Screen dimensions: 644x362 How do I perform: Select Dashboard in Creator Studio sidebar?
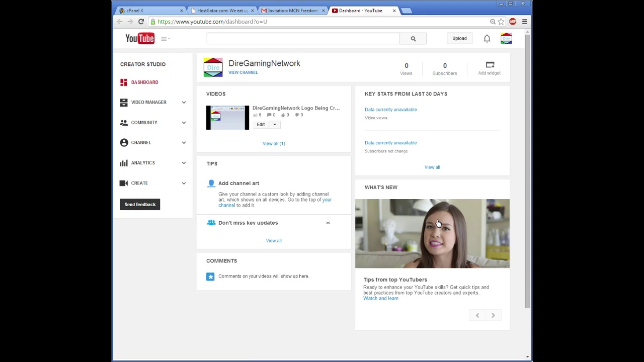[144, 82]
